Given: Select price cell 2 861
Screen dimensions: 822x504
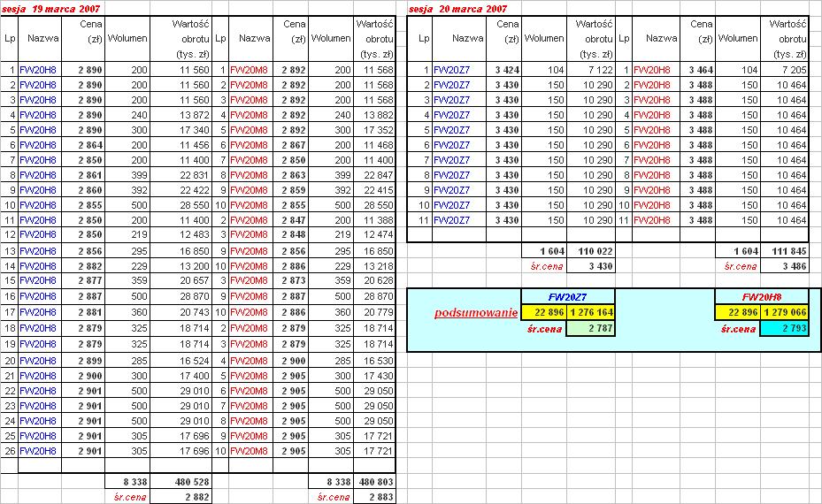Looking at the screenshot, I should point(83,175).
